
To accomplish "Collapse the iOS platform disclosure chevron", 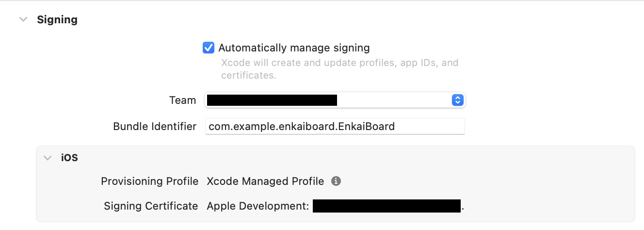I will [x=48, y=158].
